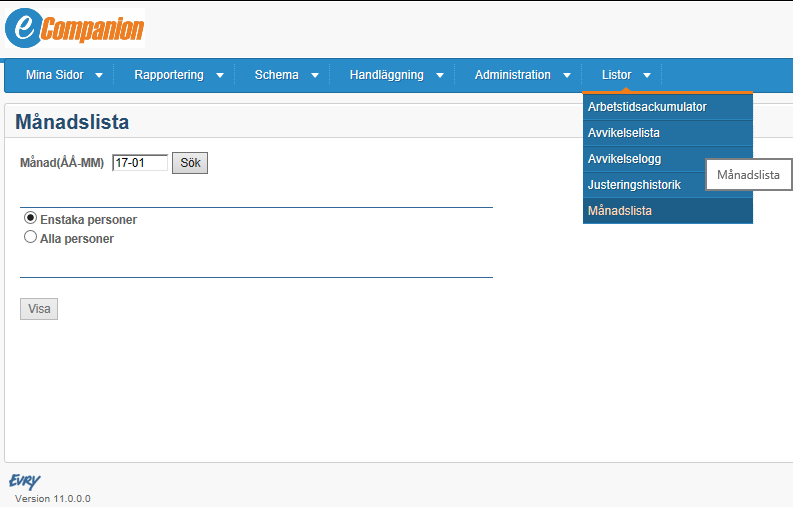Click the Listor menu label
Viewport: 793px width, 507px height.
[616, 75]
